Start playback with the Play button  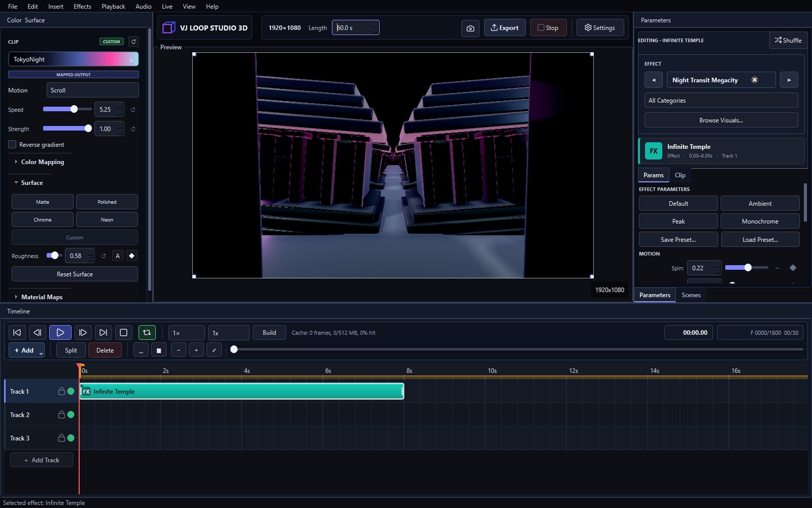tap(60, 332)
